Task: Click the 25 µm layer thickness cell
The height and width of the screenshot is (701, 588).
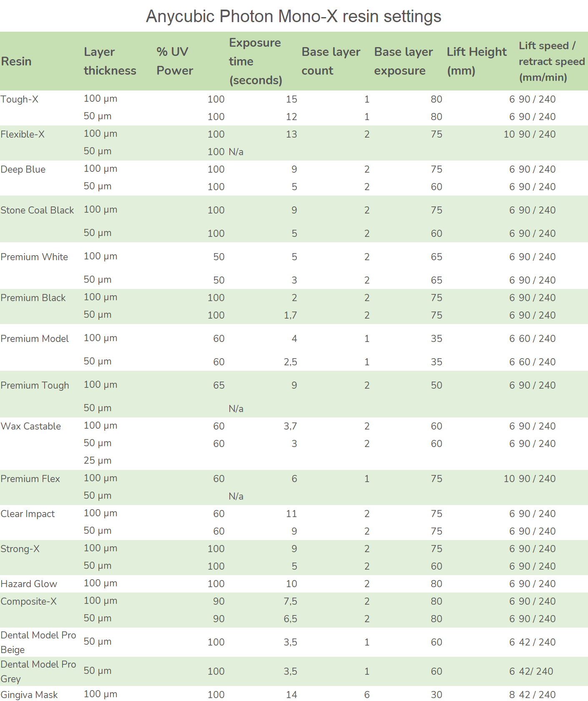Action: (x=98, y=460)
